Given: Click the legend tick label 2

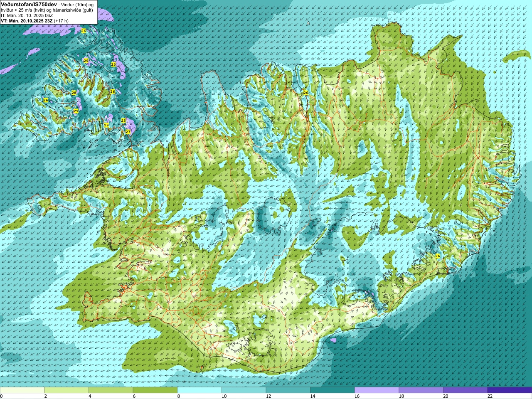Looking at the screenshot, I should [x=45, y=397].
